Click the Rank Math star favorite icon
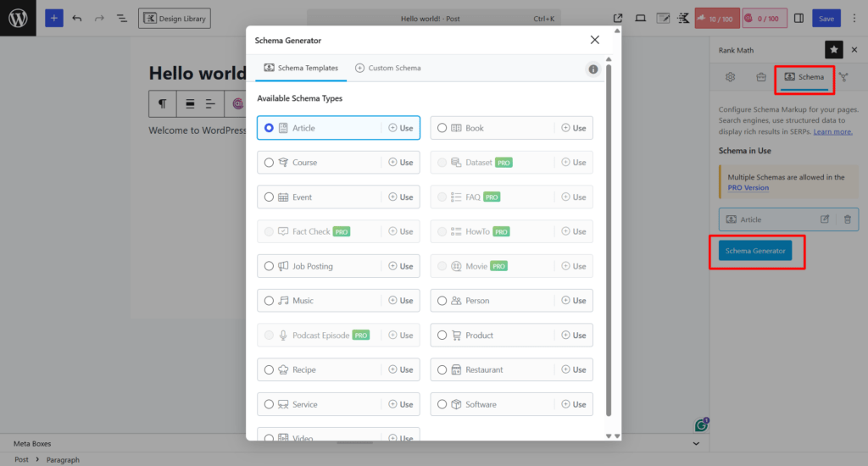Viewport: 868px width, 466px height. (x=834, y=50)
